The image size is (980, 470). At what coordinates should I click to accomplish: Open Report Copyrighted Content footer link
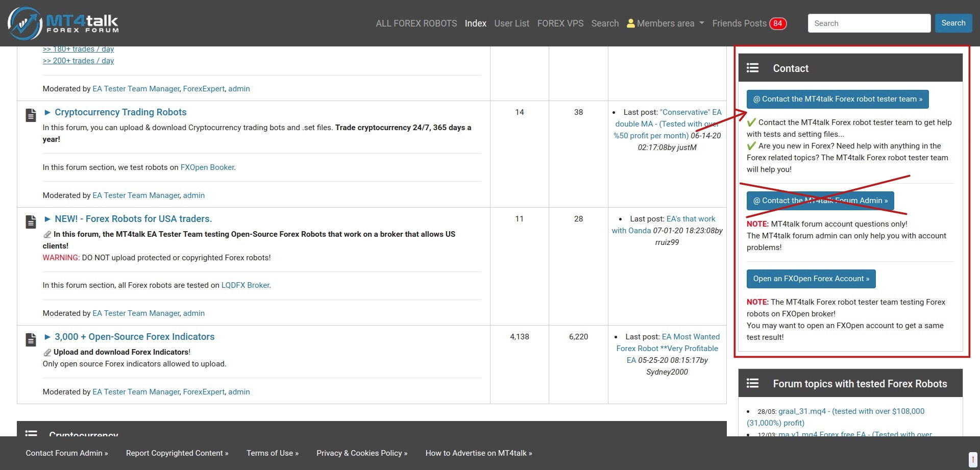pos(177,453)
